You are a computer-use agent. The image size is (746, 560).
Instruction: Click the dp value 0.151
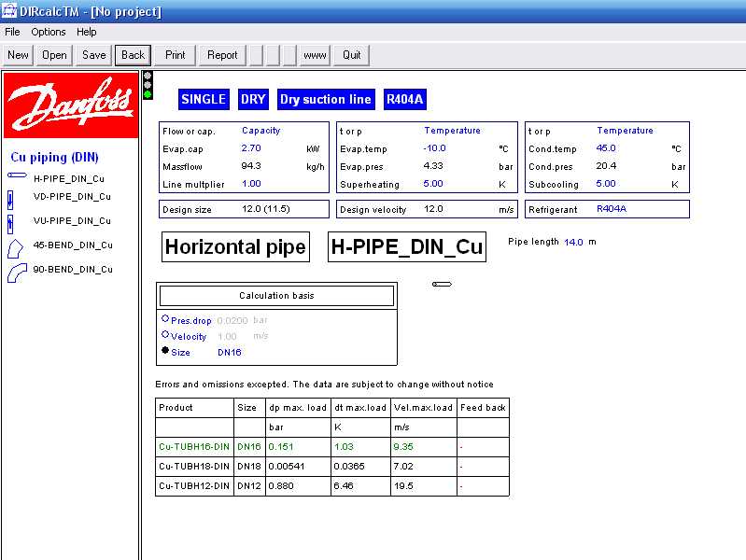pyautogui.click(x=281, y=447)
